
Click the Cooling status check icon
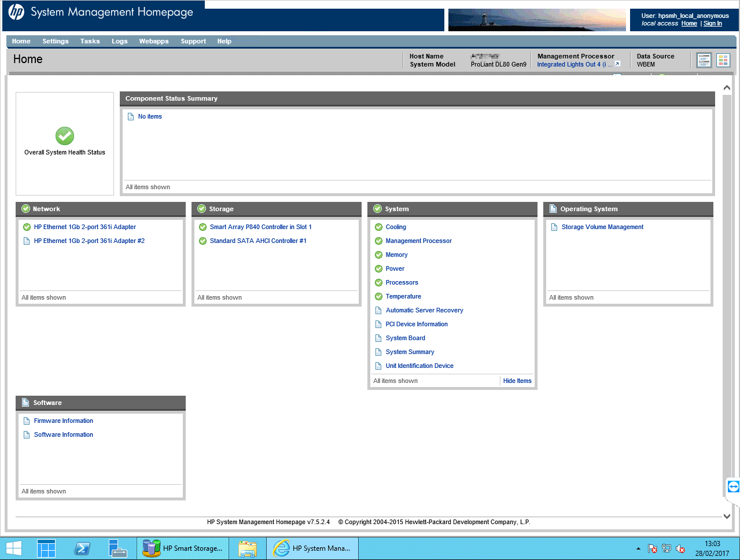(x=378, y=227)
